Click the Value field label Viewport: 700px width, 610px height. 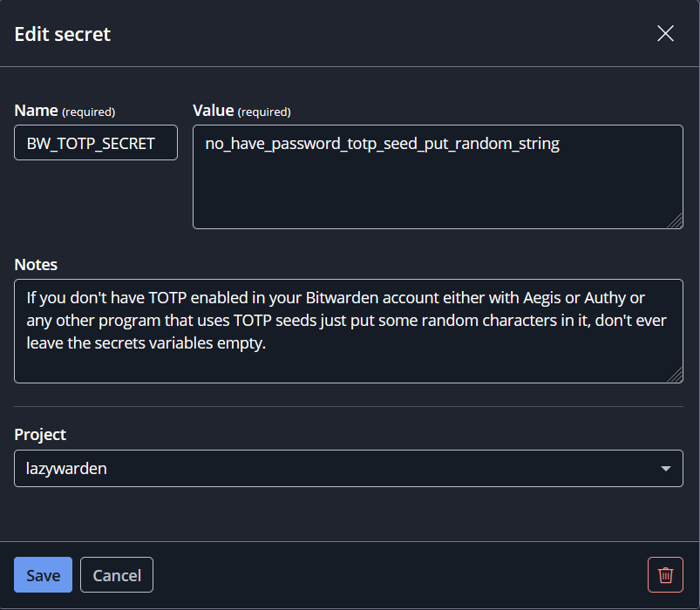click(213, 110)
